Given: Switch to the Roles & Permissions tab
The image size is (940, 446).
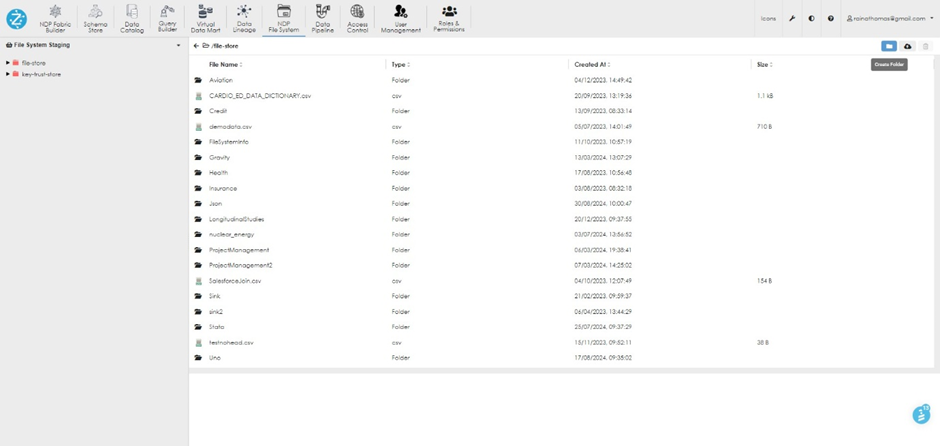Looking at the screenshot, I should coord(449,18).
